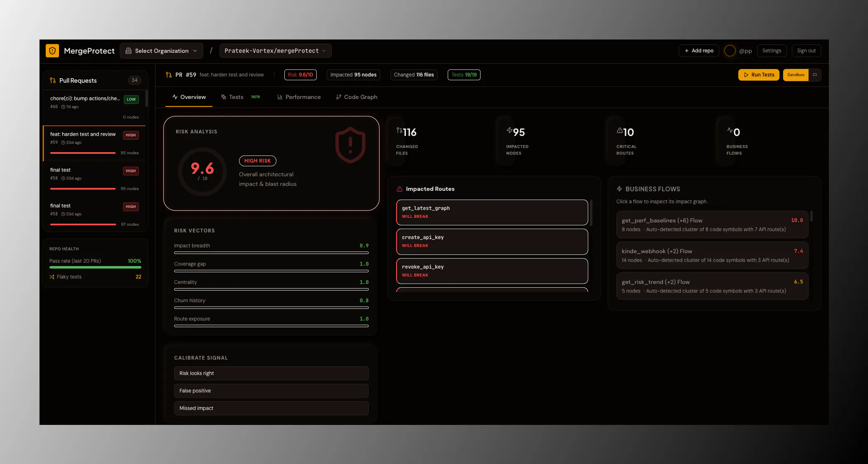Viewport: 868px width, 464px height.
Task: Click the clock icon on PR #60
Action: [x=63, y=107]
